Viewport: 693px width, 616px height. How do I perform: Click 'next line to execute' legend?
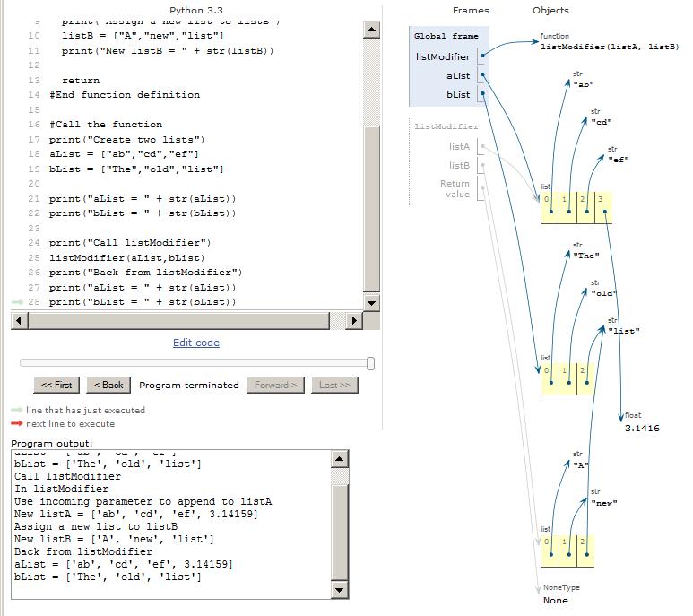(x=70, y=424)
